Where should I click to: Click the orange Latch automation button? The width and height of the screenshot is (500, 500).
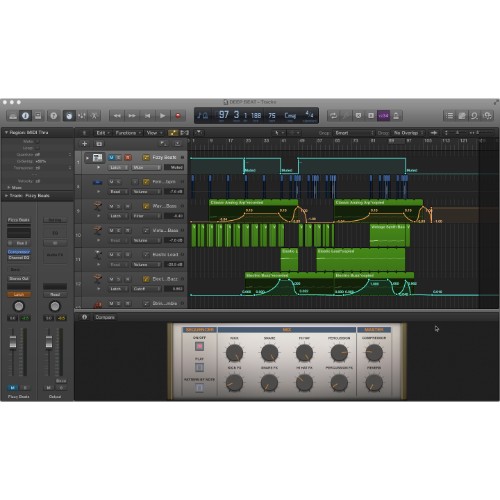click(19, 294)
